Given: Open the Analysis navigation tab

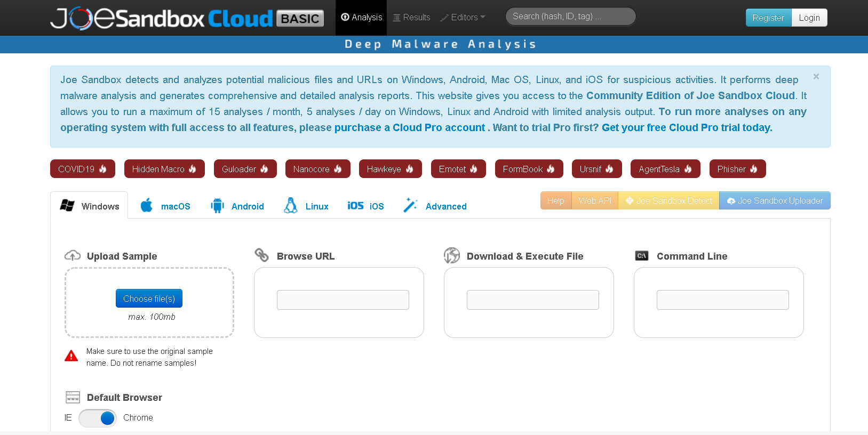Looking at the screenshot, I should (x=361, y=18).
